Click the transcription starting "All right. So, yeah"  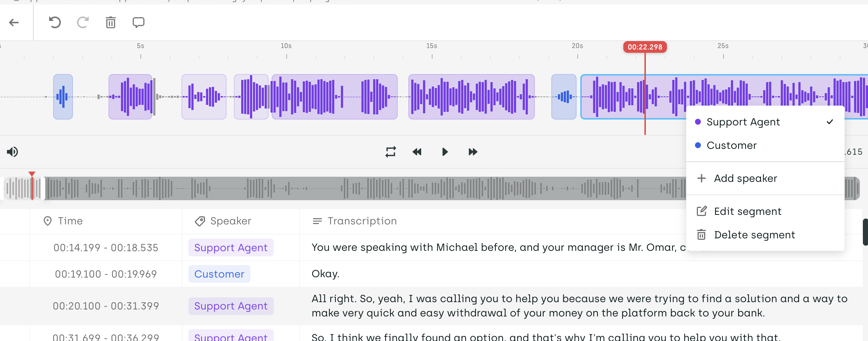(x=579, y=306)
